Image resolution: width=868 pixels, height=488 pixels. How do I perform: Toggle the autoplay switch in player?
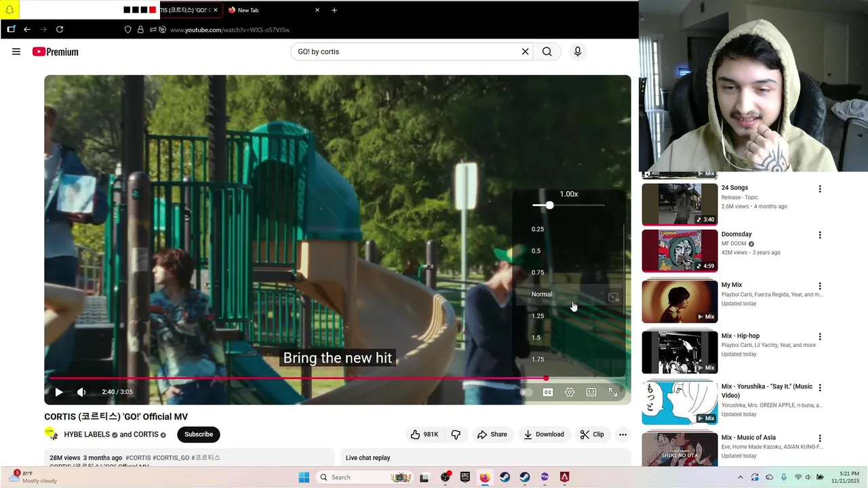click(526, 392)
